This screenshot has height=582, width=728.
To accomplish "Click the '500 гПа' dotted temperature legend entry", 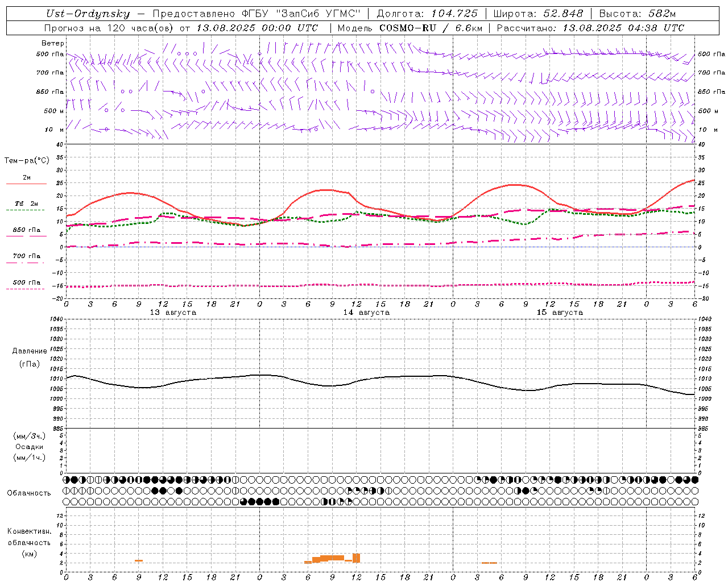I will [26, 284].
